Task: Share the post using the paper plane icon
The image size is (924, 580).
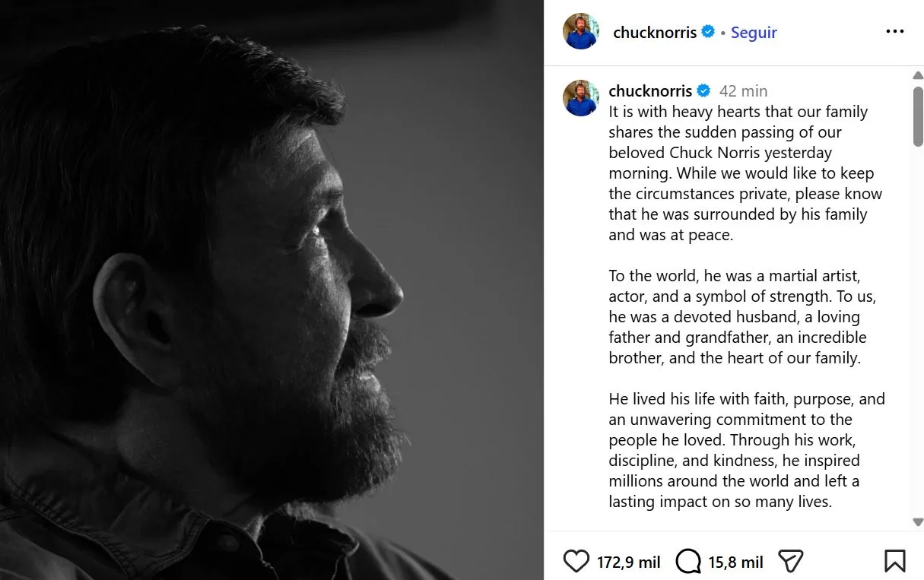Action: click(x=790, y=561)
